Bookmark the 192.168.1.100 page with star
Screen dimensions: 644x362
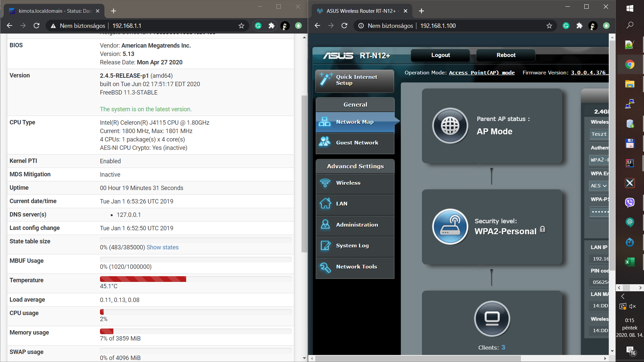click(549, 26)
